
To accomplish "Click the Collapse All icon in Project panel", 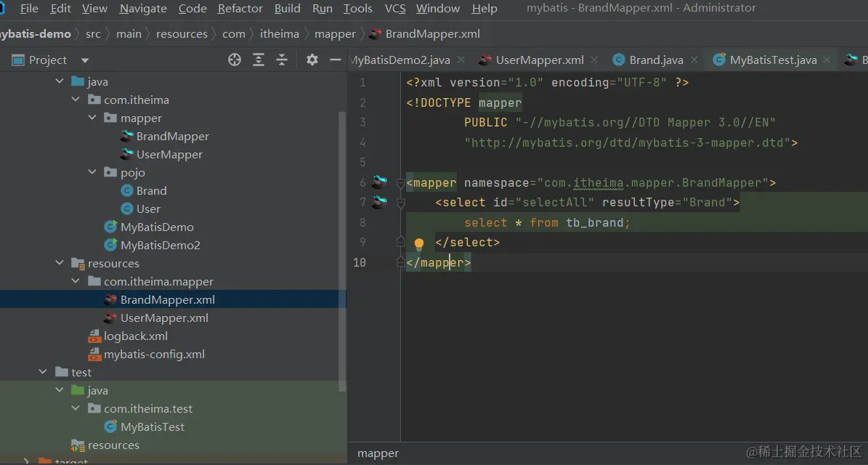I will (x=282, y=60).
